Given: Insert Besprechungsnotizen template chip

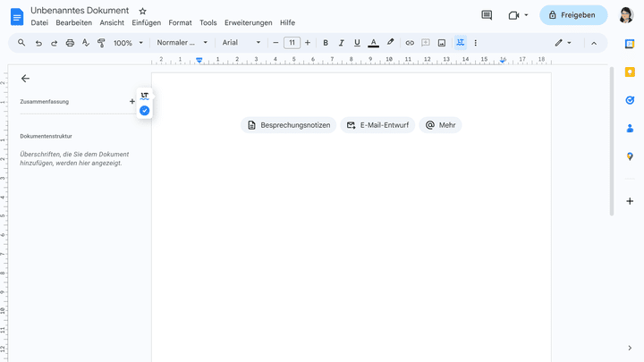Looking at the screenshot, I should 288,125.
